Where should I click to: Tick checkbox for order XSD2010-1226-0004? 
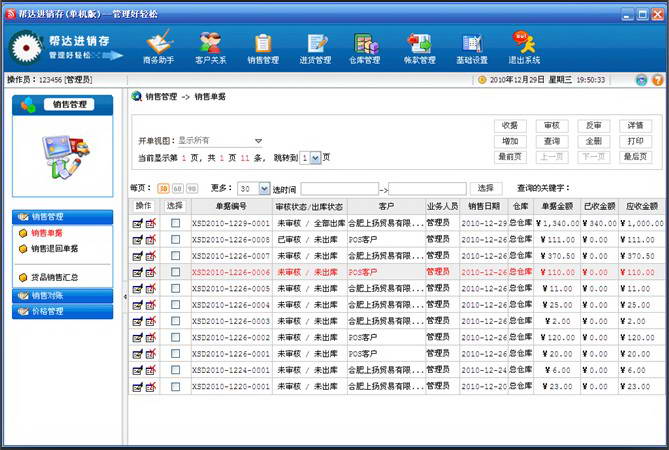tap(175, 305)
